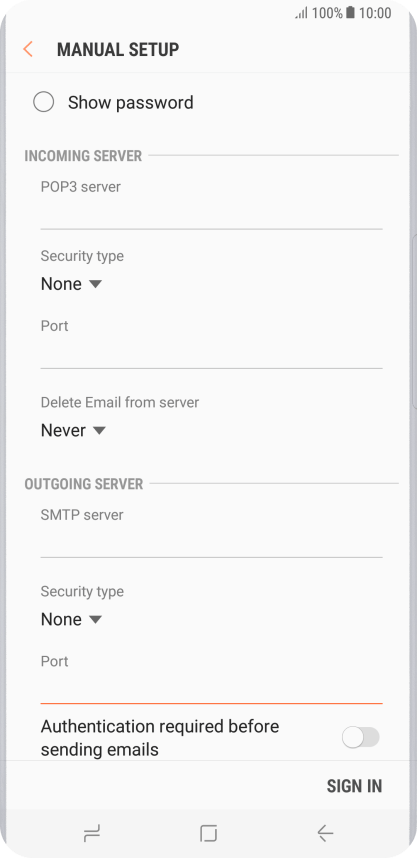Tap the Never dropdown arrow
The height and width of the screenshot is (858, 417).
99,431
